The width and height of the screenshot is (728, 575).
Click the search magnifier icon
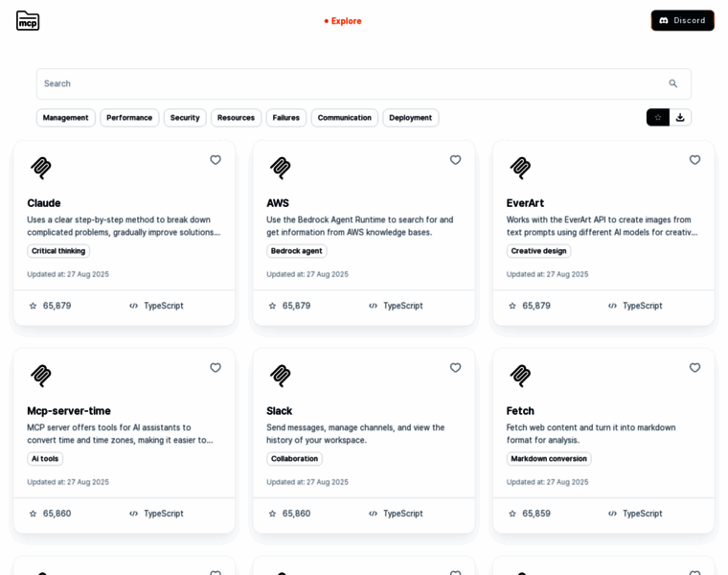pos(672,83)
